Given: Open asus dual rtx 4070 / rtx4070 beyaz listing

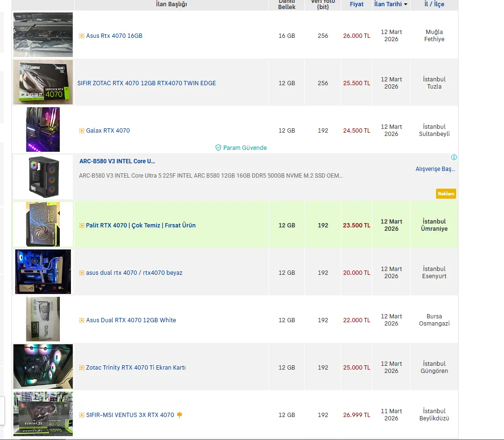Looking at the screenshot, I should point(134,273).
